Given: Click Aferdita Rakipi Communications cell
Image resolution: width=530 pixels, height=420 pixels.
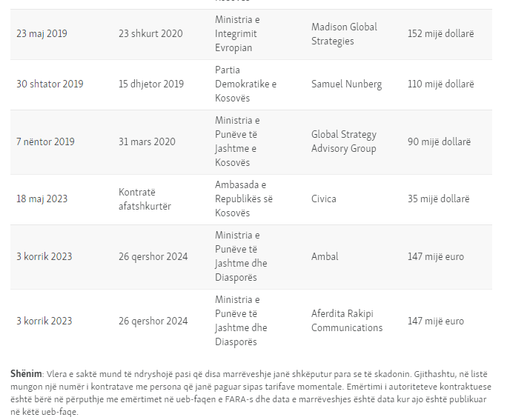Looking at the screenshot, I should 347,321.
